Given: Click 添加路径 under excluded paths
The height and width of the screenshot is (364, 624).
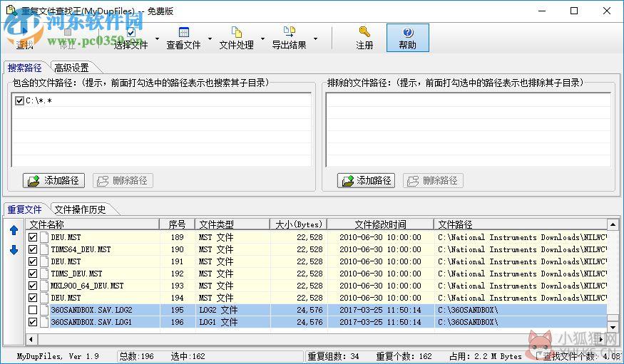Looking at the screenshot, I should coord(366,180).
